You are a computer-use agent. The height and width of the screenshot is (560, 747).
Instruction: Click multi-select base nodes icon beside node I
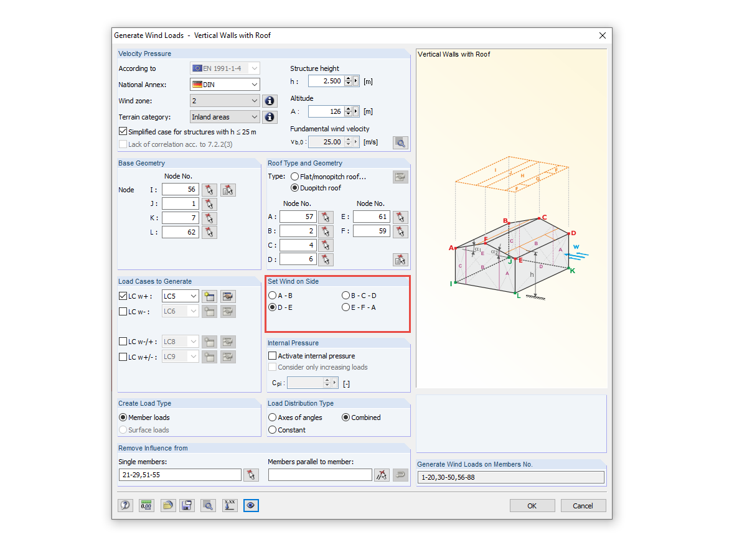228,190
